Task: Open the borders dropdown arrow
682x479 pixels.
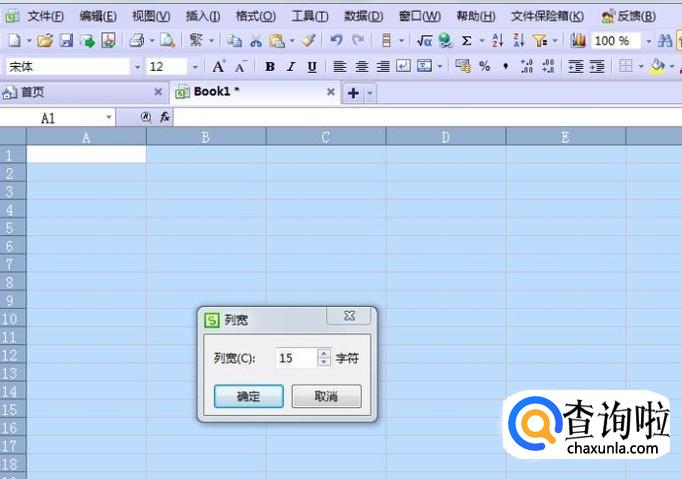Action: pos(641,67)
